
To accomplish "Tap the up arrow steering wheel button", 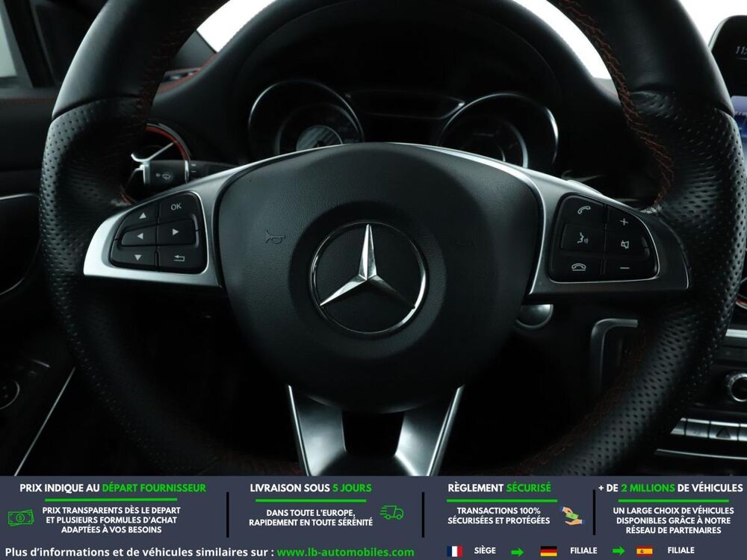I will pyautogui.click(x=141, y=216).
